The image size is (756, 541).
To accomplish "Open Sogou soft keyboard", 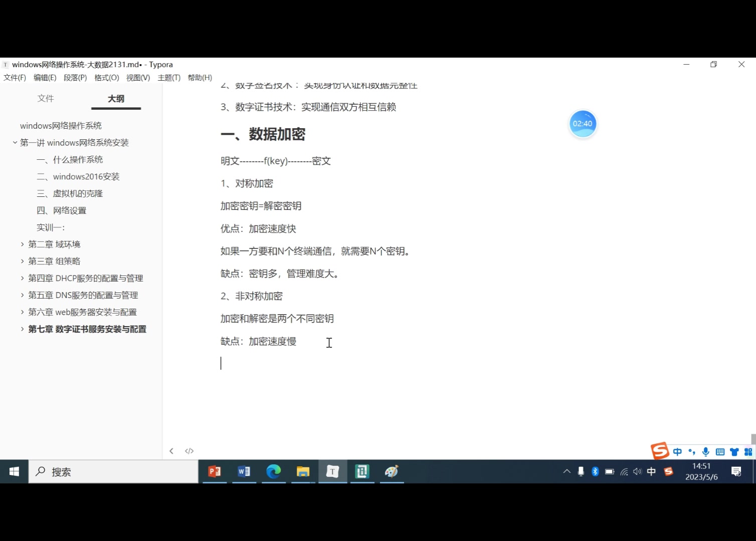I will [x=720, y=452].
